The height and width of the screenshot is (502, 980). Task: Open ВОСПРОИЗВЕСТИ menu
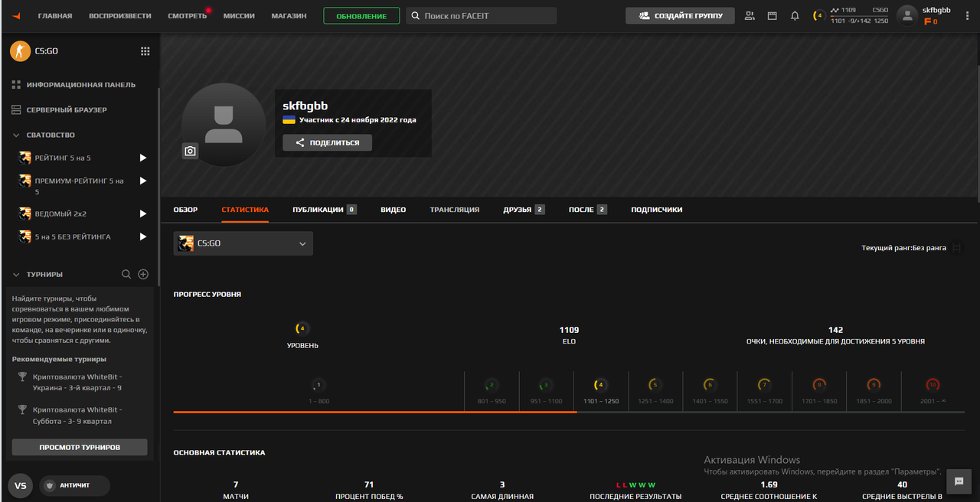point(120,16)
